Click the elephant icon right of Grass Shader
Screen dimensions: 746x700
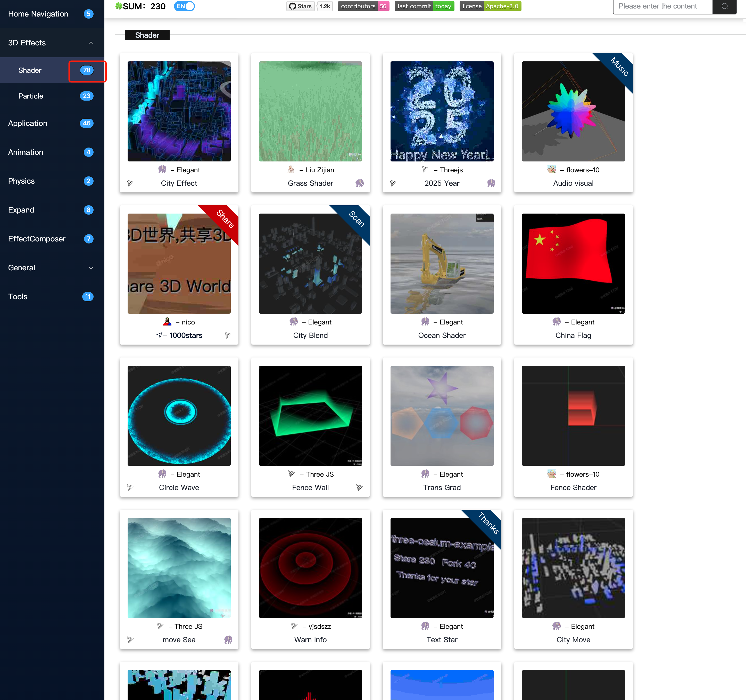click(360, 183)
